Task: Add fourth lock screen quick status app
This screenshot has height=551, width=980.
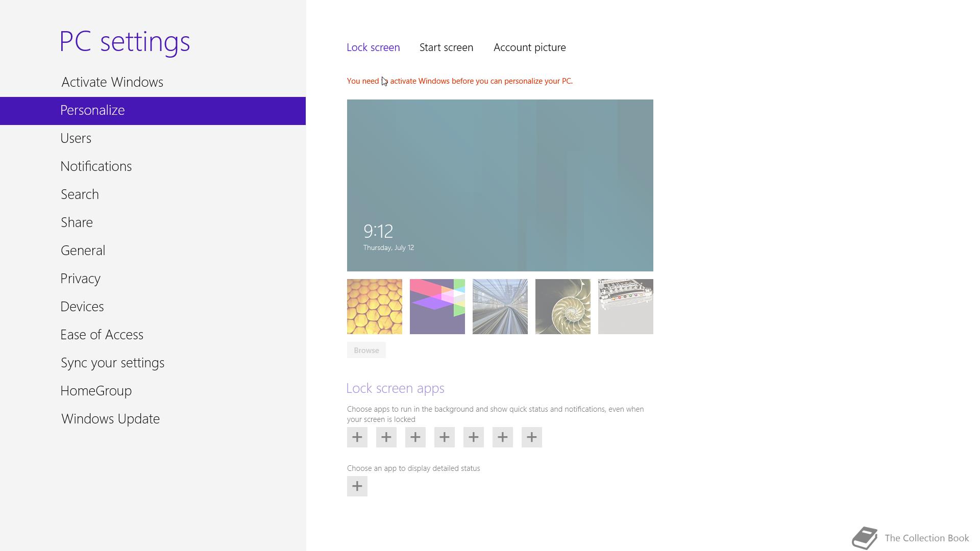Action: 445,437
